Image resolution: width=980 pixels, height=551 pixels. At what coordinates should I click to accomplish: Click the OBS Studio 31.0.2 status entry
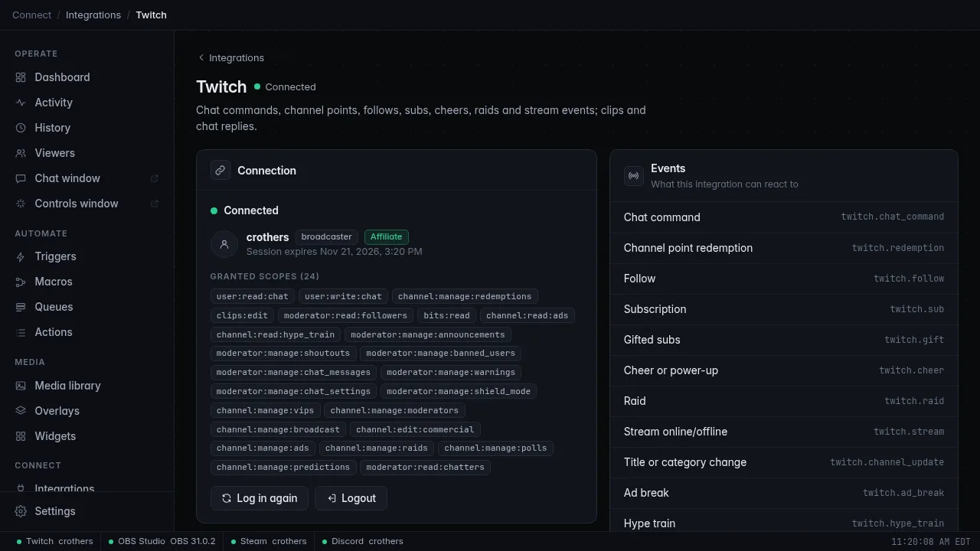pyautogui.click(x=162, y=541)
